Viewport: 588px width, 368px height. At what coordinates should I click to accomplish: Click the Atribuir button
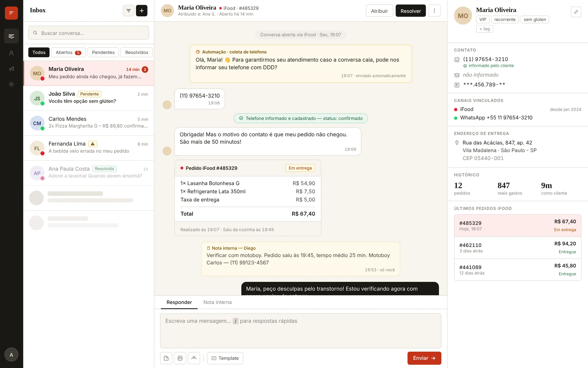[379, 11]
